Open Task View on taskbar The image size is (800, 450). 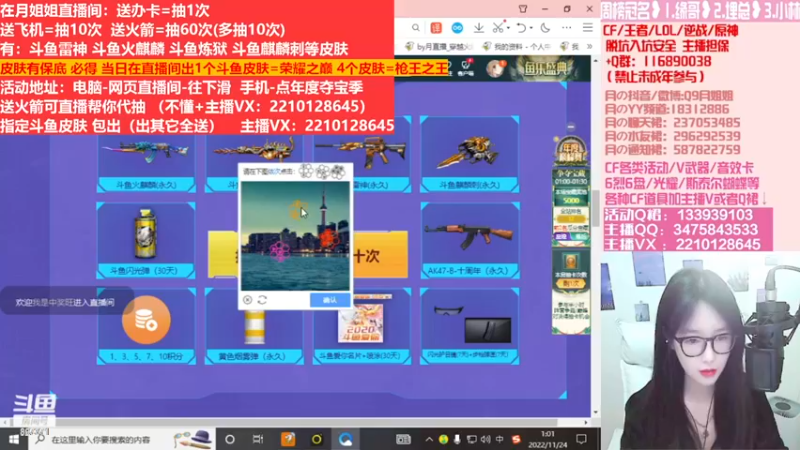point(258,439)
